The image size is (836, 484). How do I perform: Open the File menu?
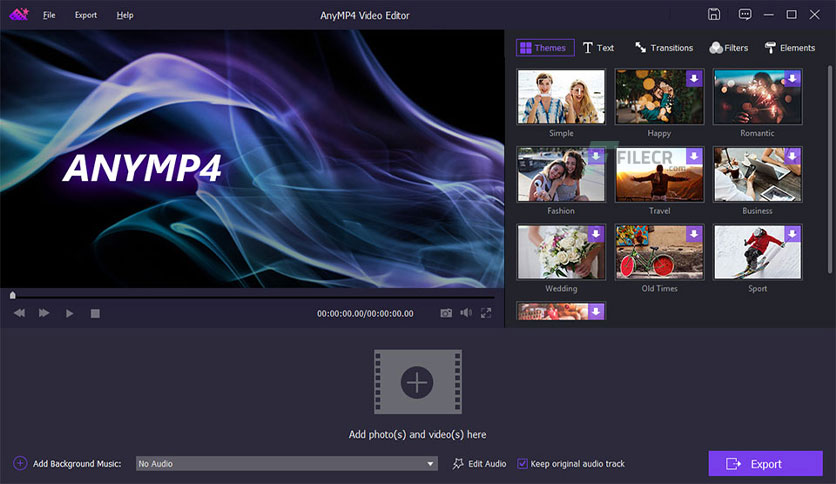click(49, 15)
